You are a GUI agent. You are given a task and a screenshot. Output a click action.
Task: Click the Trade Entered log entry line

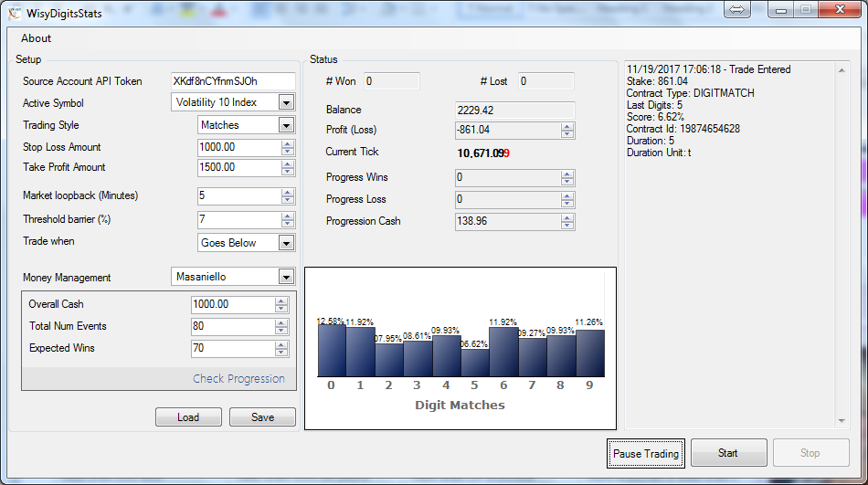(x=709, y=69)
